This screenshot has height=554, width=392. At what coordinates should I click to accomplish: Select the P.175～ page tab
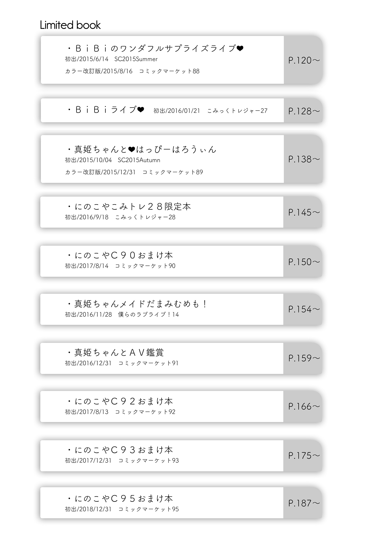[x=303, y=456]
